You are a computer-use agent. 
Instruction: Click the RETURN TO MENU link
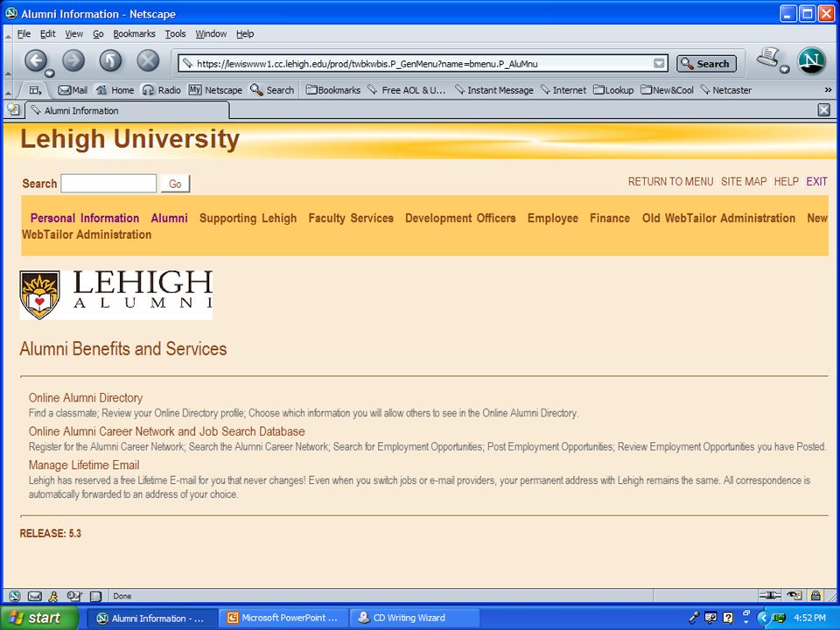click(671, 182)
